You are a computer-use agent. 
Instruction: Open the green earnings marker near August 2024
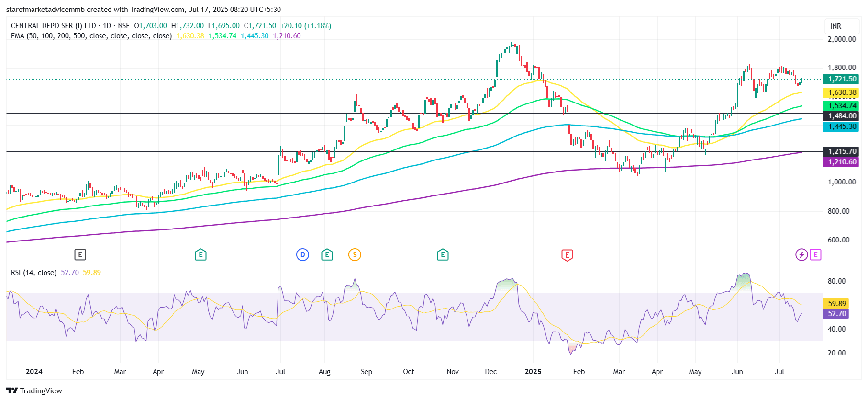(x=327, y=255)
